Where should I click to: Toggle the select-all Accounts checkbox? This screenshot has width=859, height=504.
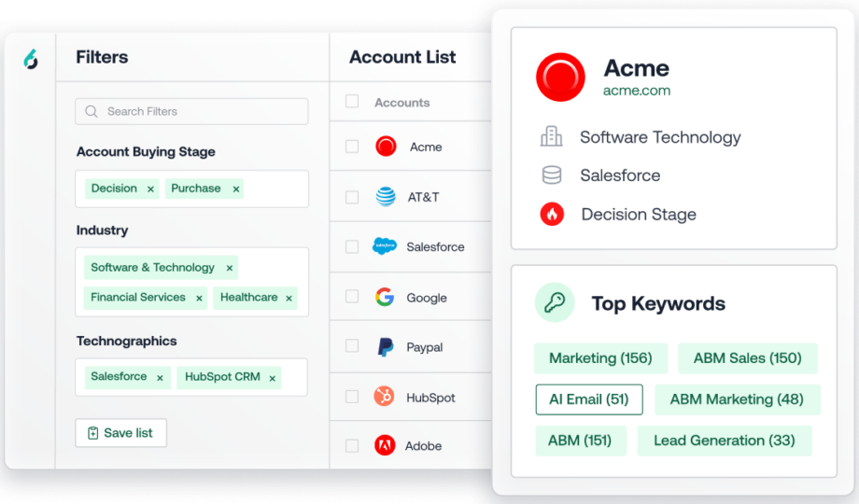[x=352, y=102]
